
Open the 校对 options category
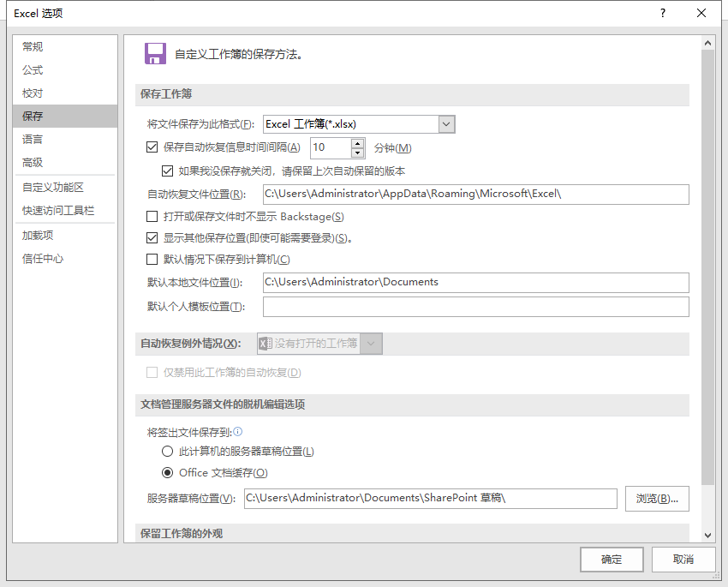pyautogui.click(x=65, y=93)
